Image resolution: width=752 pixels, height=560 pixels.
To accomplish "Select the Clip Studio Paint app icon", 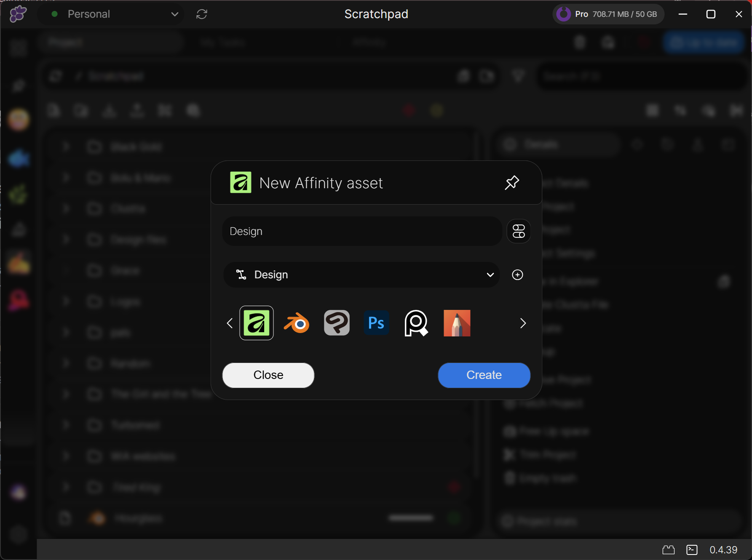I will [337, 323].
